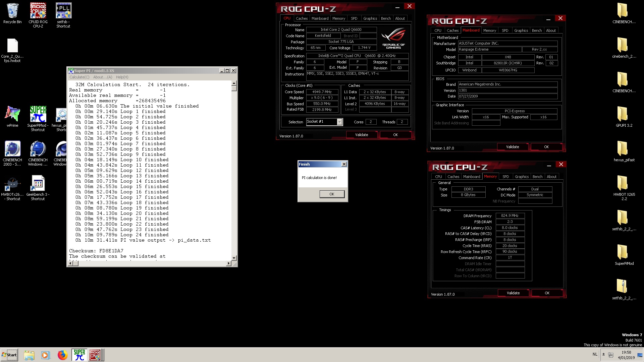The image size is (644, 362).
Task: Select Caches tab in CPU window
Action: [x=302, y=18]
